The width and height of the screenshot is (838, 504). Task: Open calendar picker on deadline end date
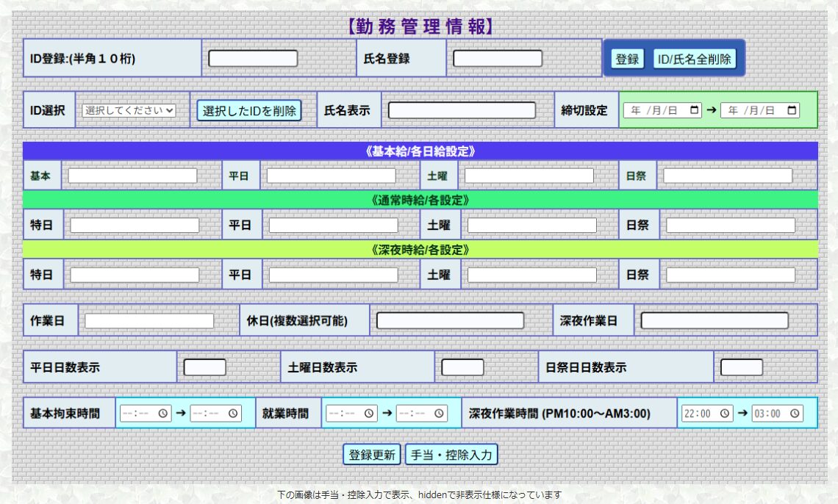click(x=792, y=110)
